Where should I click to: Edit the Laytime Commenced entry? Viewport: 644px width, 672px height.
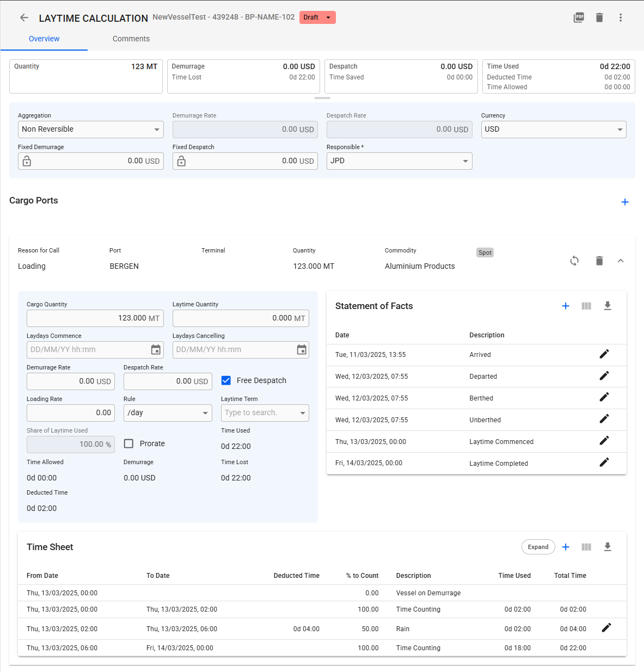point(604,441)
